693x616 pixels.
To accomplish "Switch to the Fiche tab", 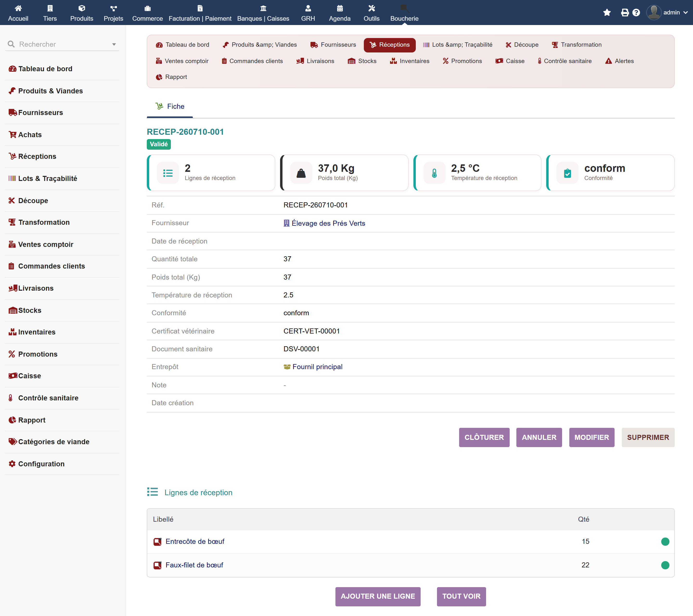I will 170,106.
